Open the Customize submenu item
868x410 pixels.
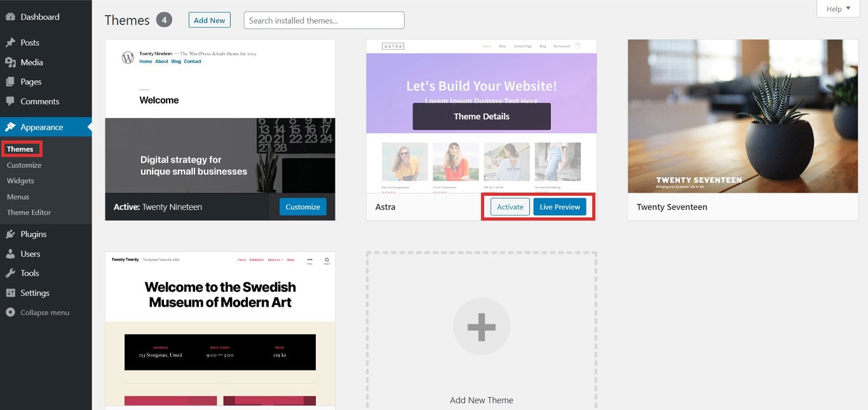[24, 165]
